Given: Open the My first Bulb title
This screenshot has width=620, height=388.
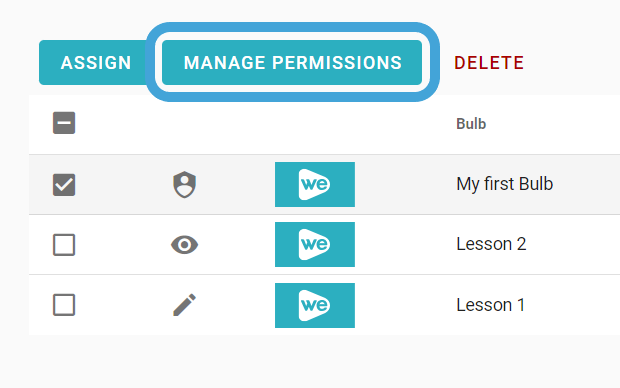Looking at the screenshot, I should [505, 184].
